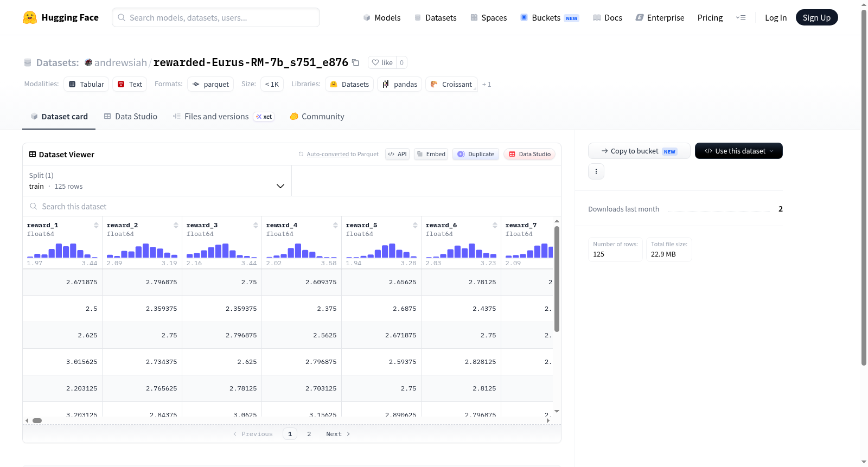The width and height of the screenshot is (868, 467).
Task: Click the reward_4 histogram range chart
Action: (x=302, y=251)
